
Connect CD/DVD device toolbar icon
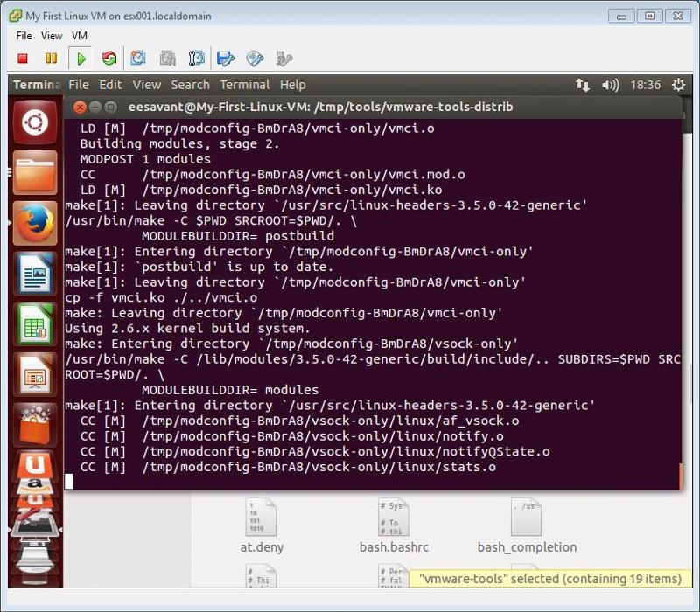[255, 59]
